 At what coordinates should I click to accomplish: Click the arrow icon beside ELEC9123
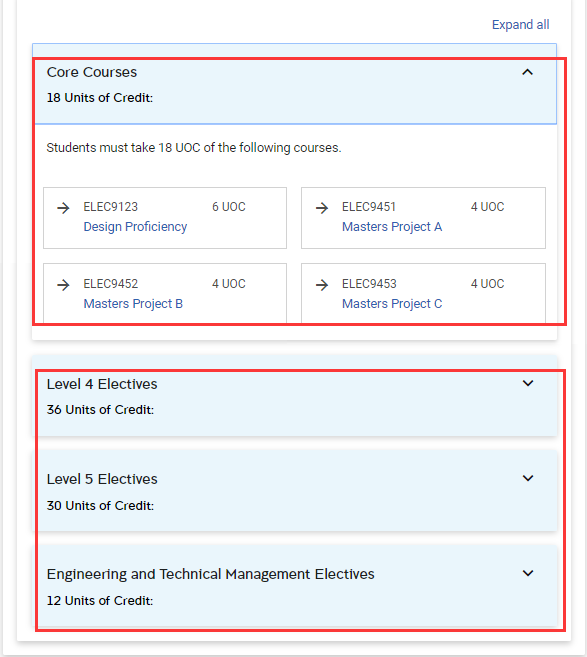63,207
